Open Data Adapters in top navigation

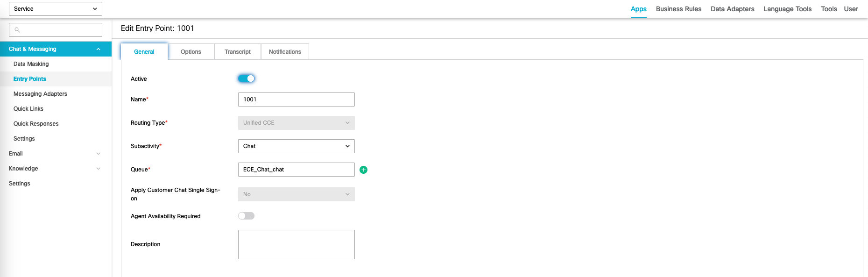click(x=732, y=9)
